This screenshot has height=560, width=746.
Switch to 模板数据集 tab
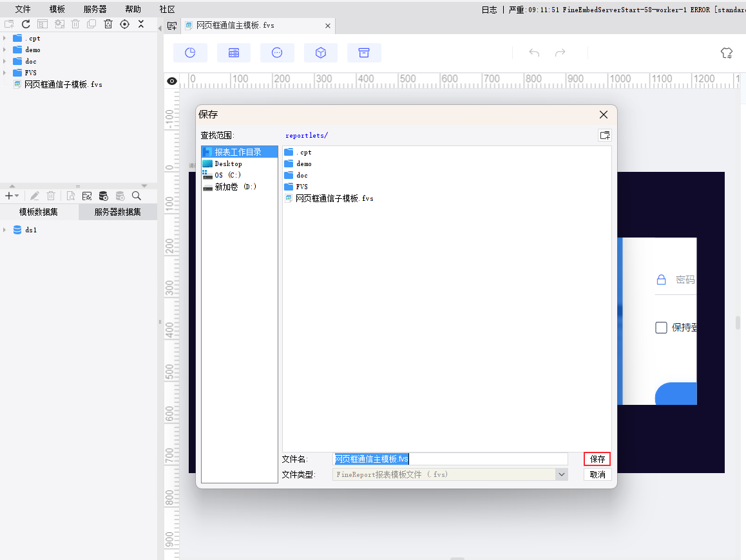[39, 212]
